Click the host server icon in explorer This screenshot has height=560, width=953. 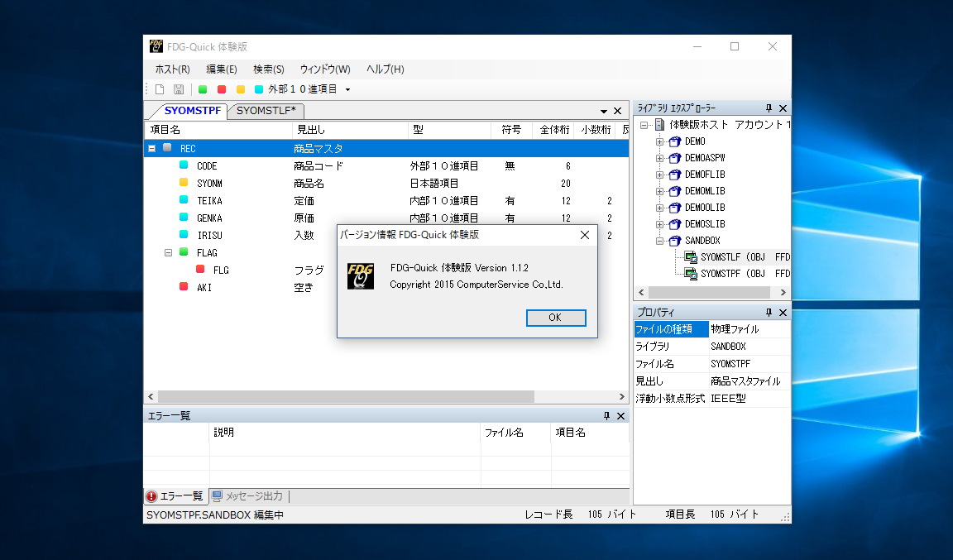pos(659,125)
